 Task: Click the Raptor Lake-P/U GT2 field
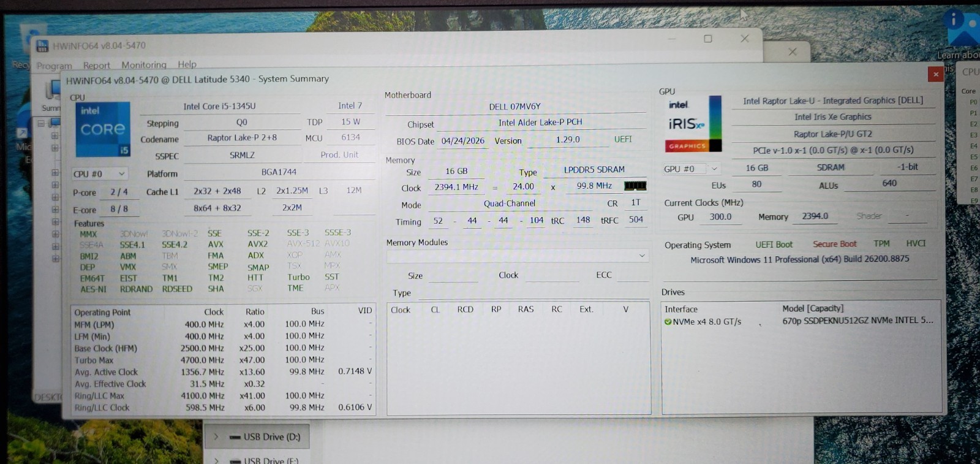[x=833, y=134]
